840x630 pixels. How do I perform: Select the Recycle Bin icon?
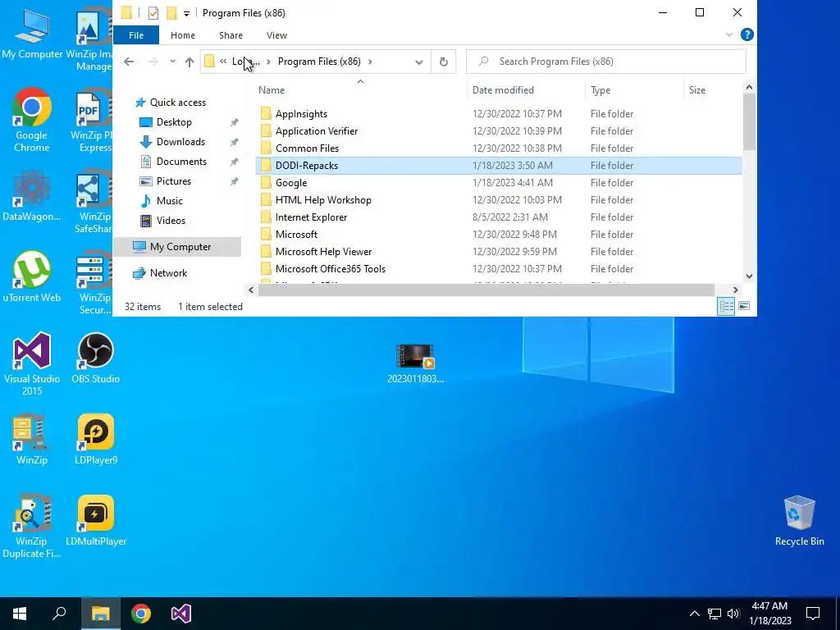pos(799,521)
